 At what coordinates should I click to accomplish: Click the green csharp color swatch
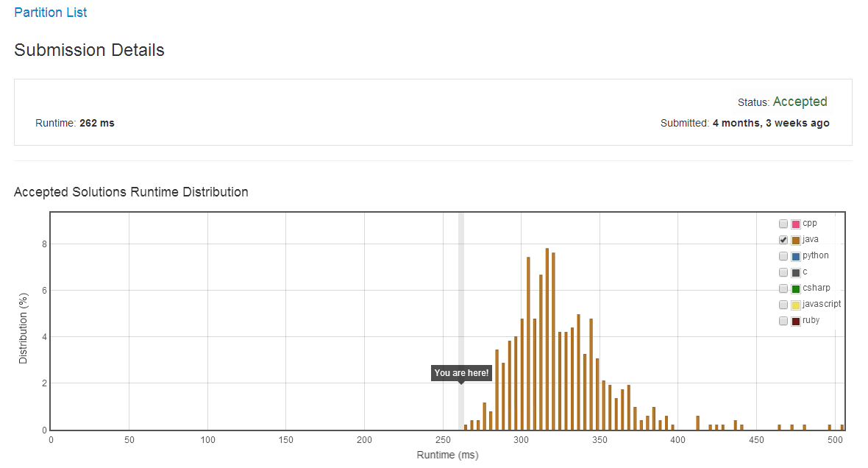point(796,288)
